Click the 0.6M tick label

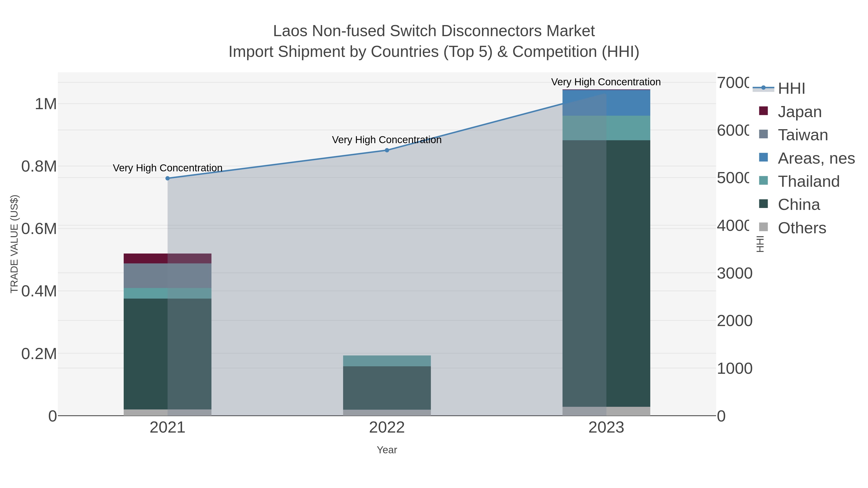[x=39, y=229]
